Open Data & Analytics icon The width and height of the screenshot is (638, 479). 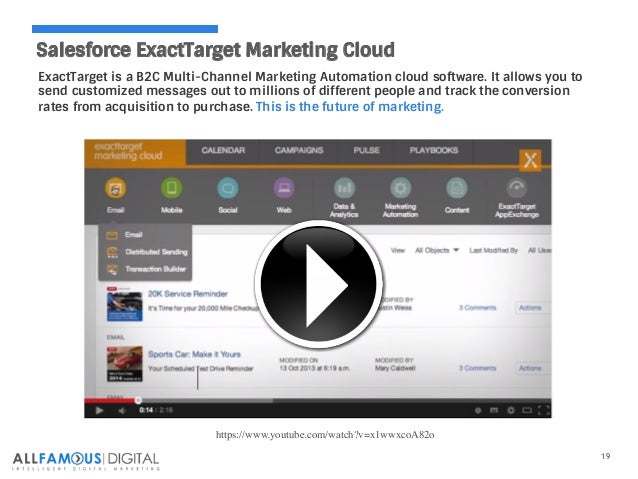344,188
